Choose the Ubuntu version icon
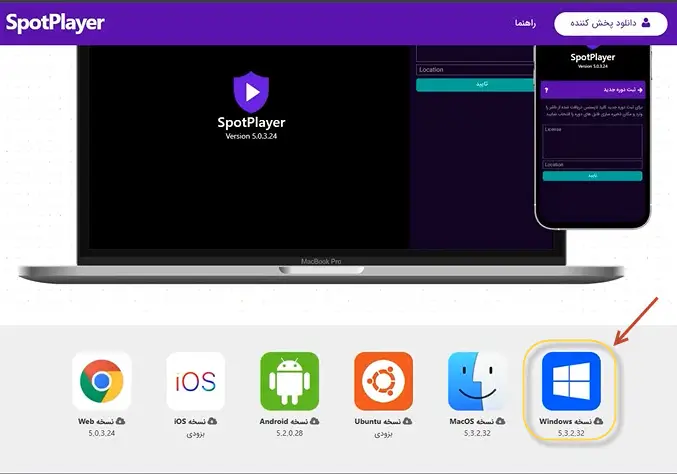 tap(383, 381)
